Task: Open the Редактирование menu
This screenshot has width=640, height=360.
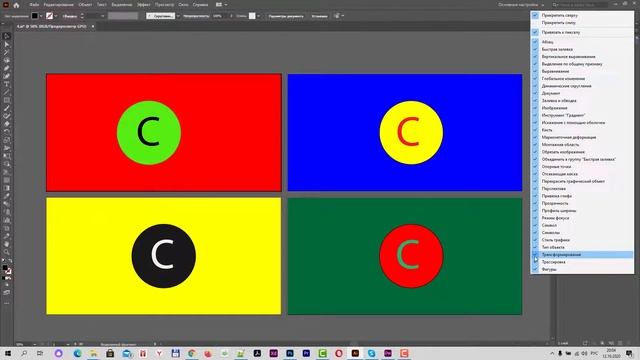Action: click(58, 5)
